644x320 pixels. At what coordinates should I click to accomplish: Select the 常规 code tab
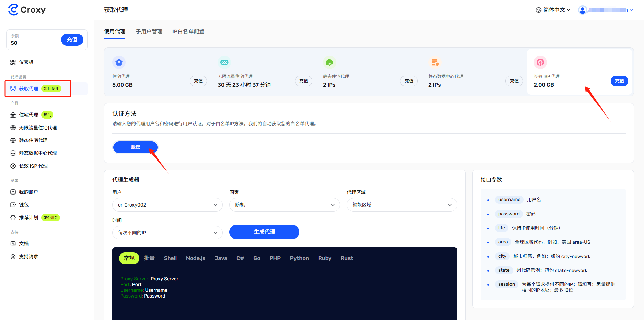coord(129,258)
